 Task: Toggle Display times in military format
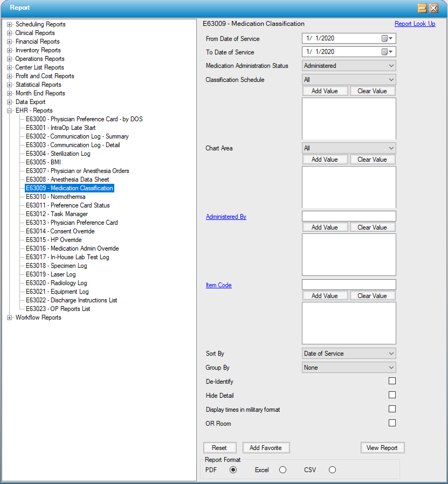pyautogui.click(x=392, y=409)
